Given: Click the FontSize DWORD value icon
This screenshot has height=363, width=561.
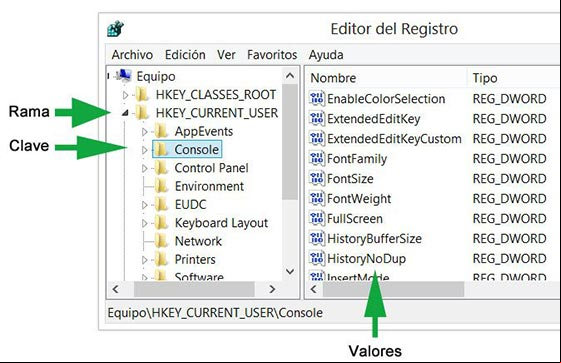Looking at the screenshot, I should pyautogui.click(x=317, y=178).
